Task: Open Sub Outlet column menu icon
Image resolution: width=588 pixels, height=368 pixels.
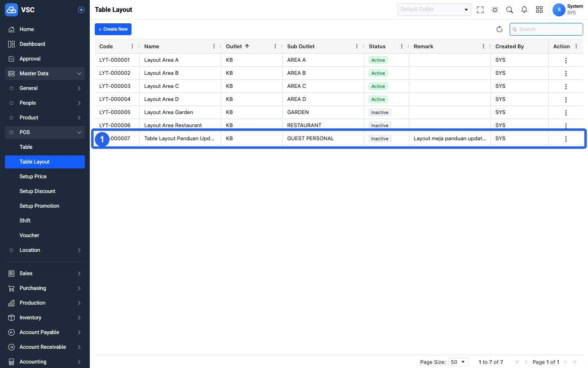Action: coord(357,47)
